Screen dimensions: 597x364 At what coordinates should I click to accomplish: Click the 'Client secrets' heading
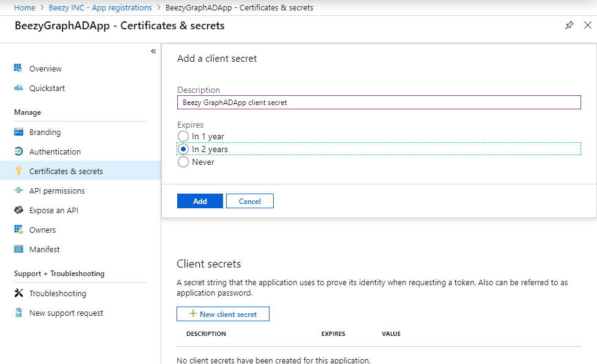coord(208,264)
